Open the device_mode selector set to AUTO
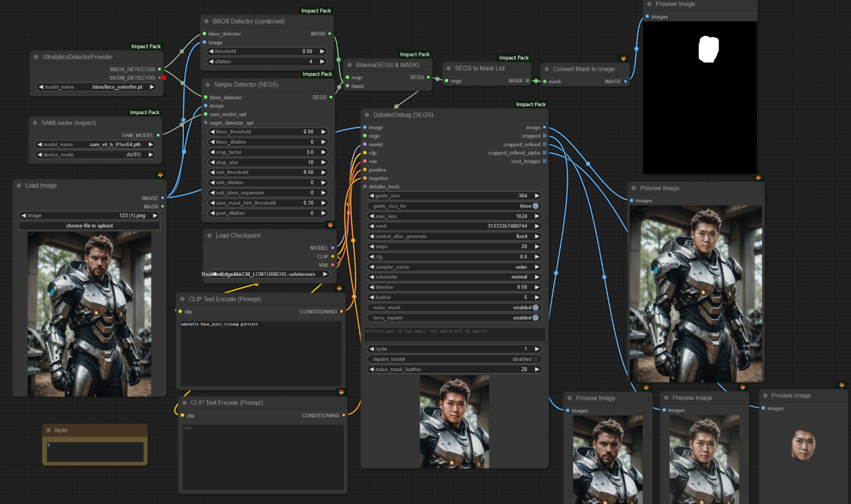The width and height of the screenshot is (851, 504). 96,154
